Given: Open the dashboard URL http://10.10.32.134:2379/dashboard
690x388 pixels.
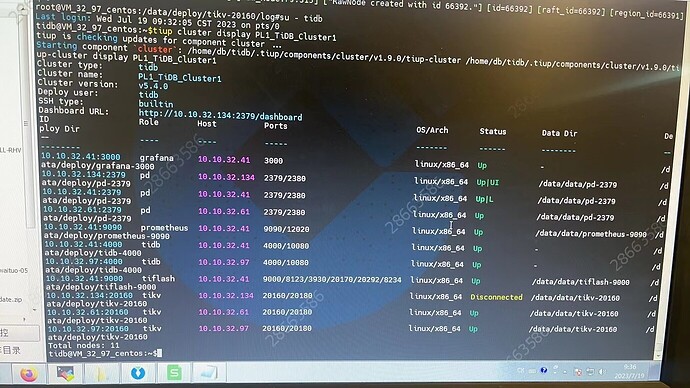Looking at the screenshot, I should pyautogui.click(x=220, y=116).
